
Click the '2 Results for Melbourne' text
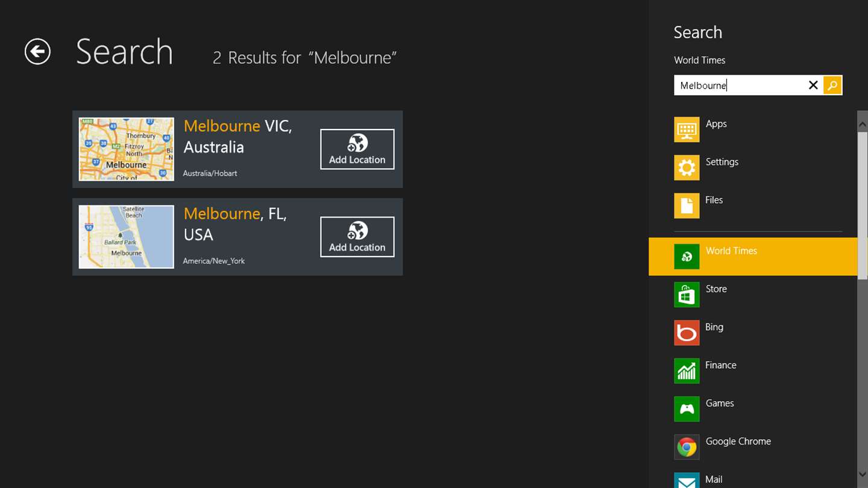point(304,58)
